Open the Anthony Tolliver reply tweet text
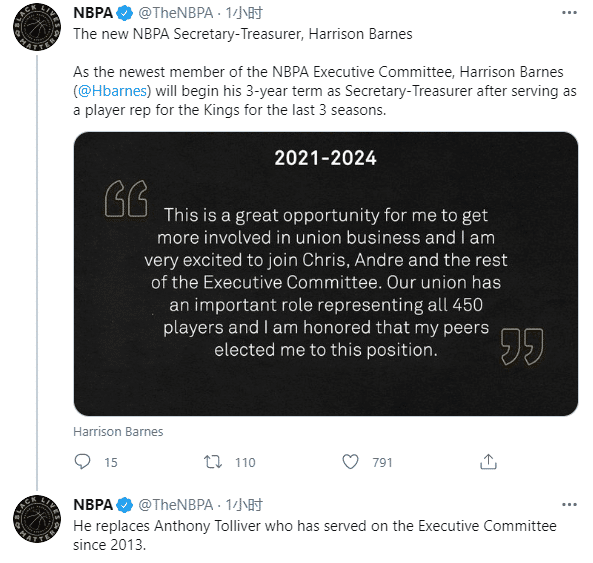 (315, 535)
